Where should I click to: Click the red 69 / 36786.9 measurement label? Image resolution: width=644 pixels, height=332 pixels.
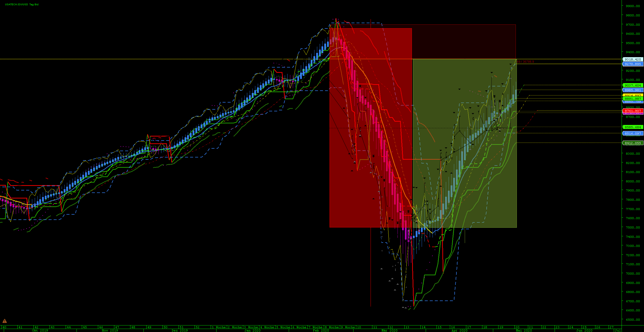(x=525, y=62)
